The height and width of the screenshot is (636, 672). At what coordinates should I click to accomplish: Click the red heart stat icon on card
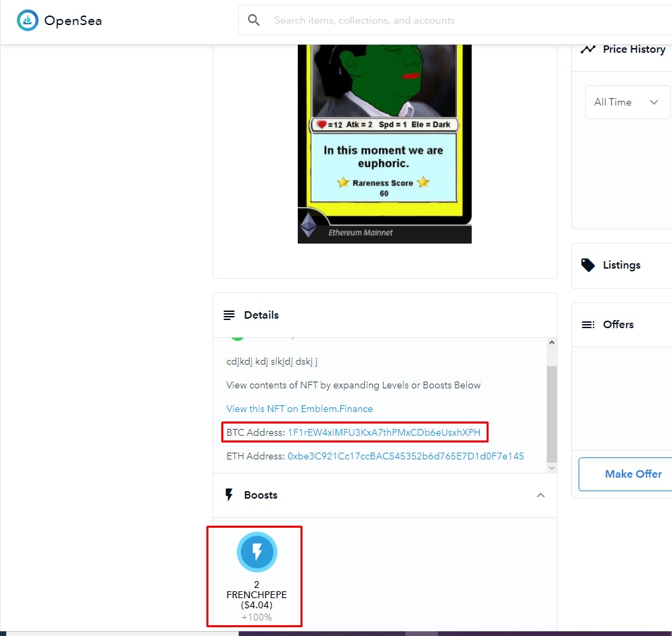321,124
